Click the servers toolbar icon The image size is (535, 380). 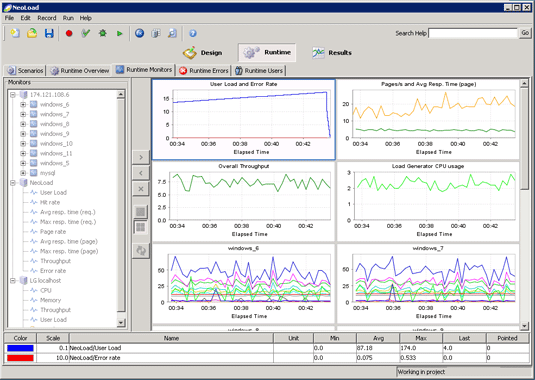point(156,33)
